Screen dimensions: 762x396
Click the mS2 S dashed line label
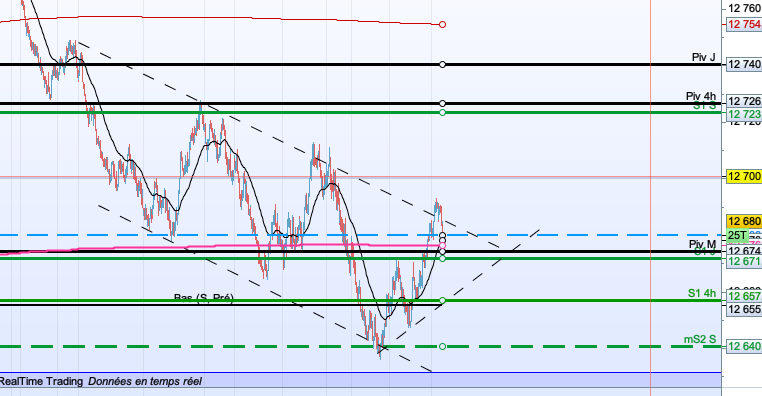tap(700, 339)
